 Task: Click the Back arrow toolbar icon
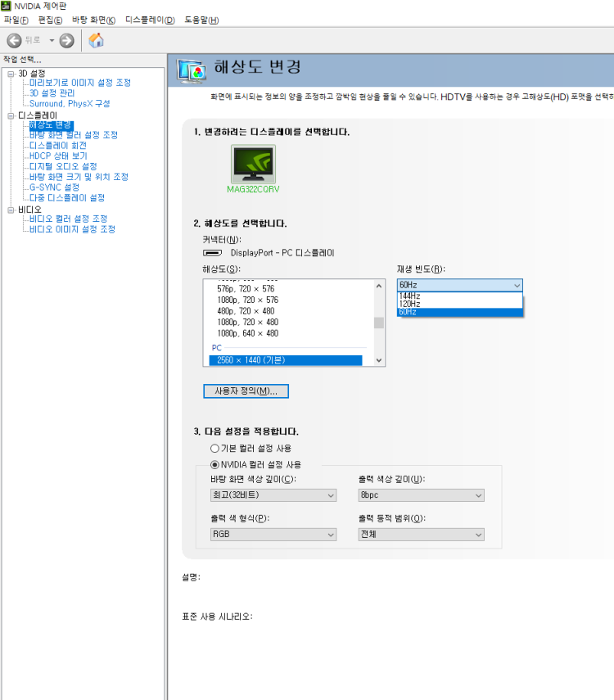click(x=14, y=41)
